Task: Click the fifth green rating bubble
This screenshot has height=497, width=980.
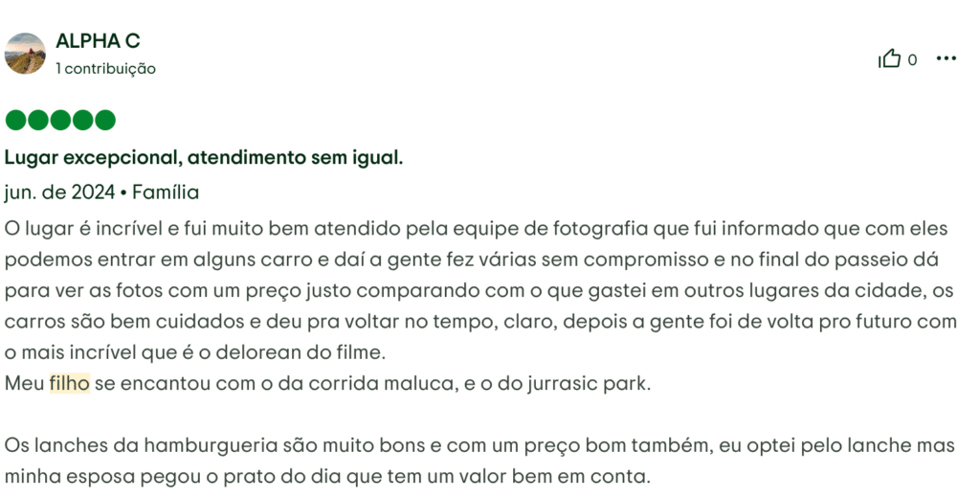Action: tap(105, 121)
